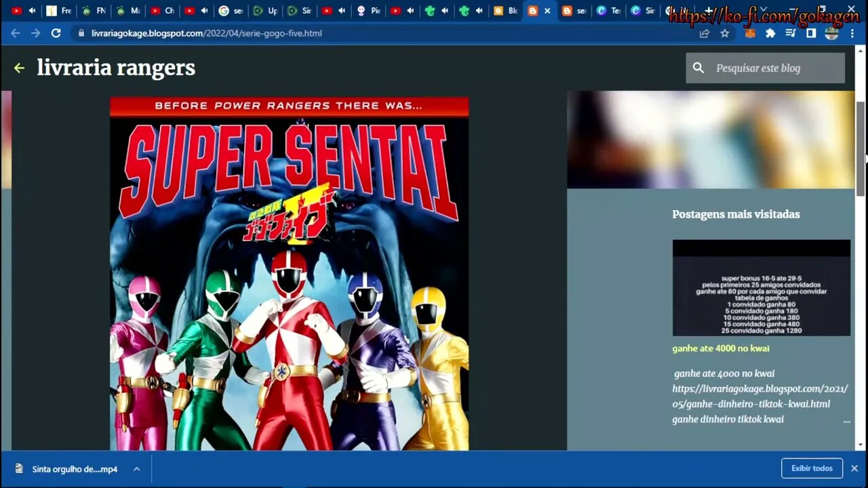868x488 pixels.
Task: Open the Kwai super bonus thumbnail
Action: 761,287
